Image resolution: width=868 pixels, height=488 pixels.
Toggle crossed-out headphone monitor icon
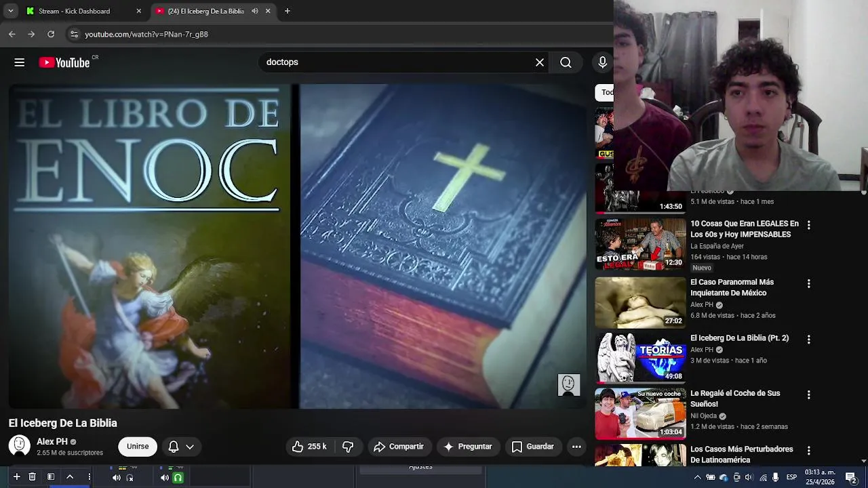coord(130,478)
